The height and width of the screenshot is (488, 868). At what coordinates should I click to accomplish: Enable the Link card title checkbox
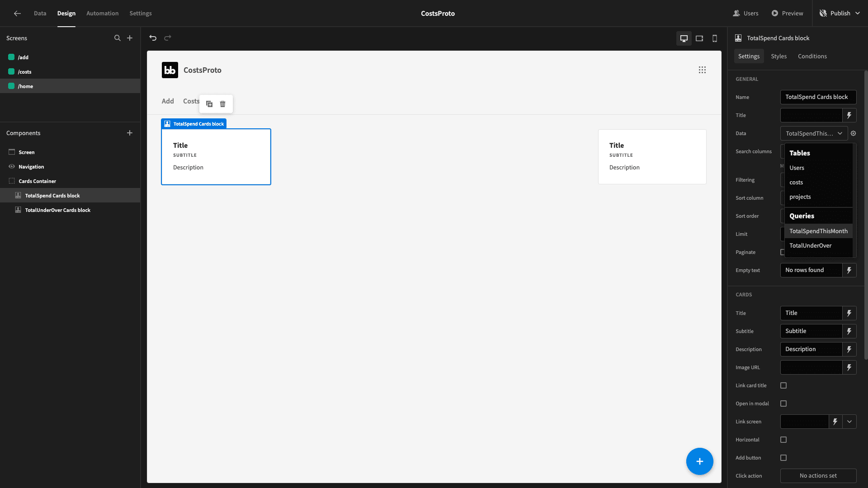pos(783,385)
